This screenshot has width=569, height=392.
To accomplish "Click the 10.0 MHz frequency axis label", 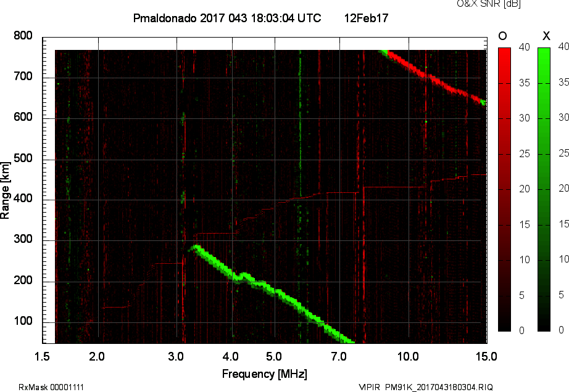I will pyautogui.click(x=409, y=356).
